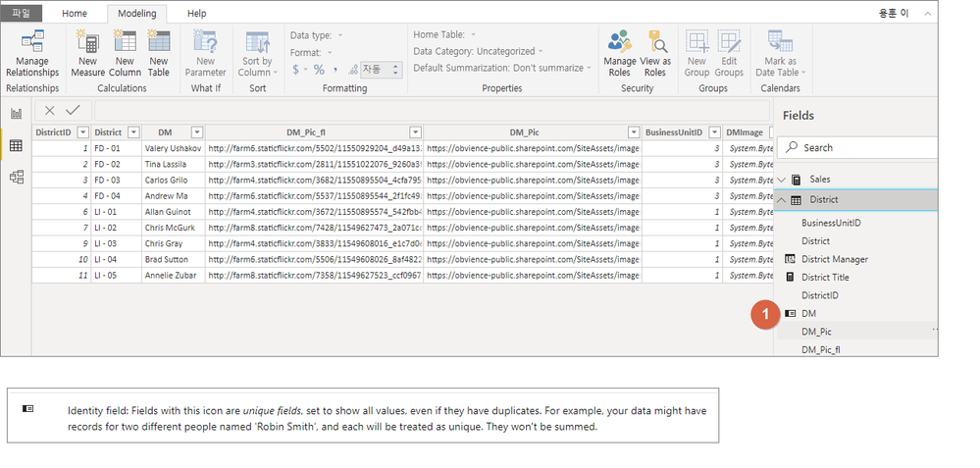This screenshot has height=468, width=980.
Task: Open View as Roles
Action: pos(655,54)
